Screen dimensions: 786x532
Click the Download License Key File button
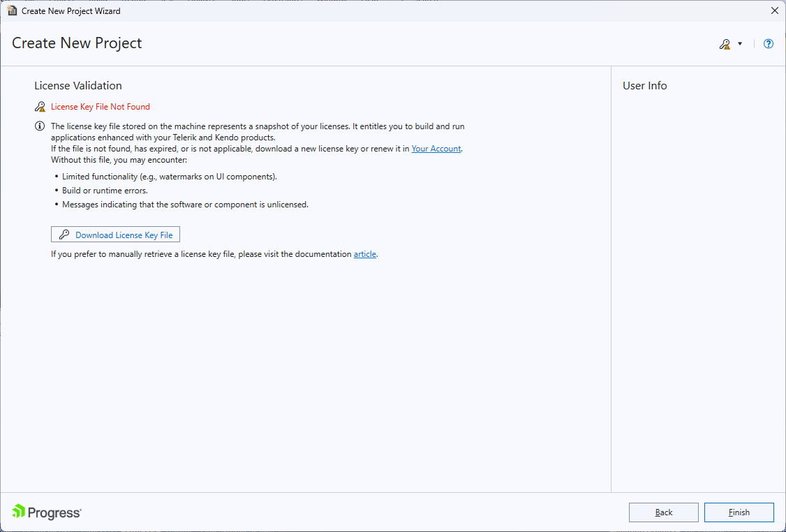pos(115,234)
